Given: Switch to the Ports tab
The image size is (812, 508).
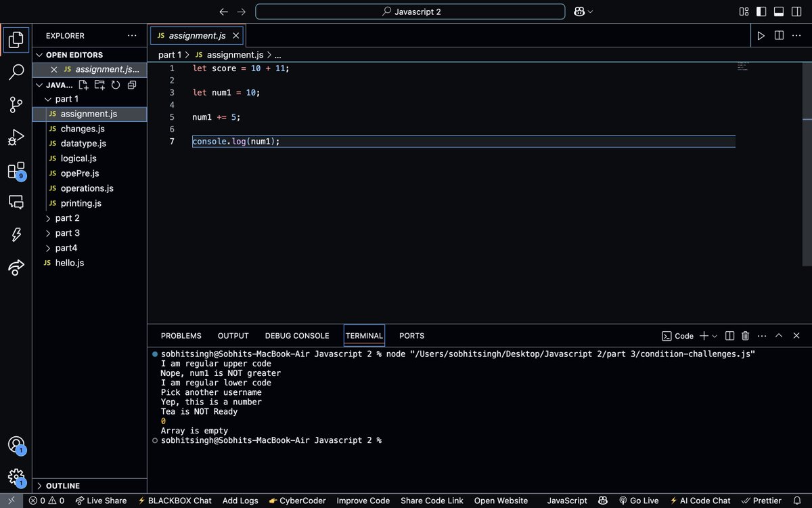Looking at the screenshot, I should point(412,336).
